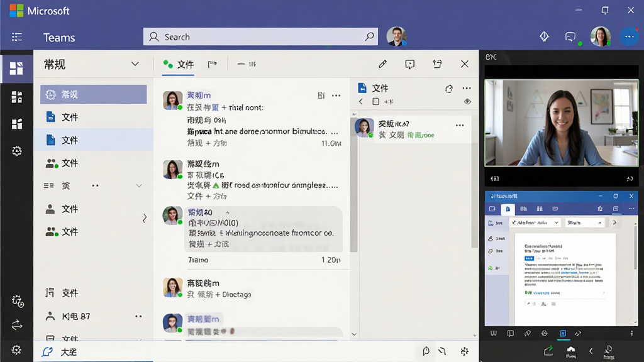Open the wide font dropdown in the document window
644x362 pixels.
[x=536, y=222]
